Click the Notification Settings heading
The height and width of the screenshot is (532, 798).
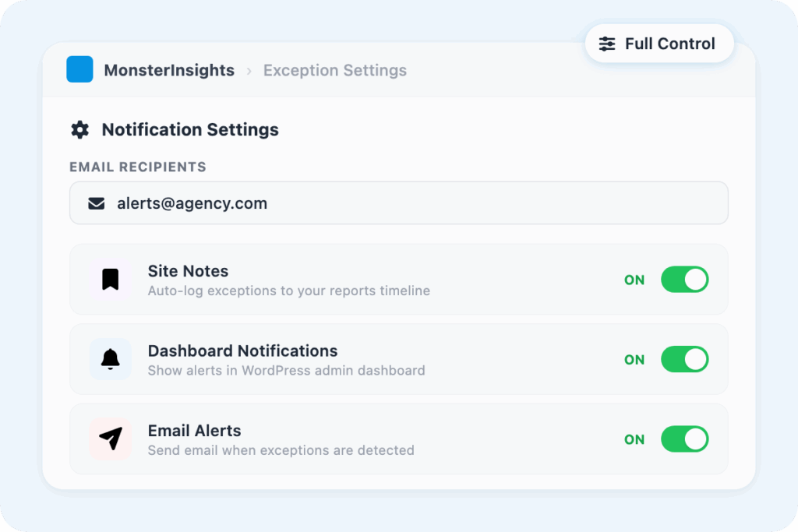coord(190,130)
